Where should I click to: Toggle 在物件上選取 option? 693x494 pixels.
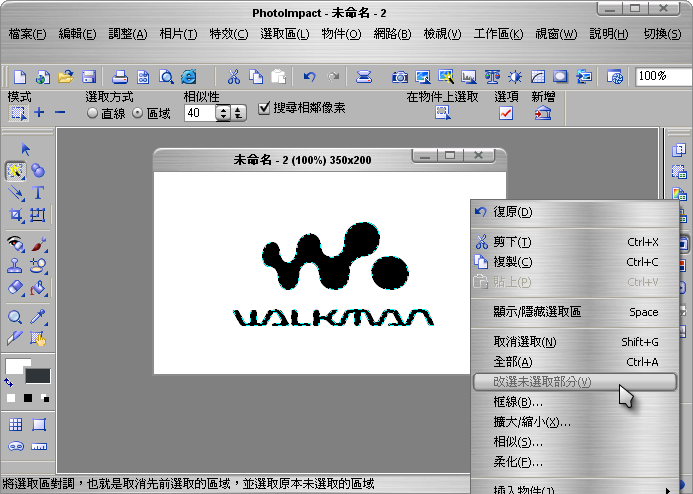pyautogui.click(x=442, y=113)
